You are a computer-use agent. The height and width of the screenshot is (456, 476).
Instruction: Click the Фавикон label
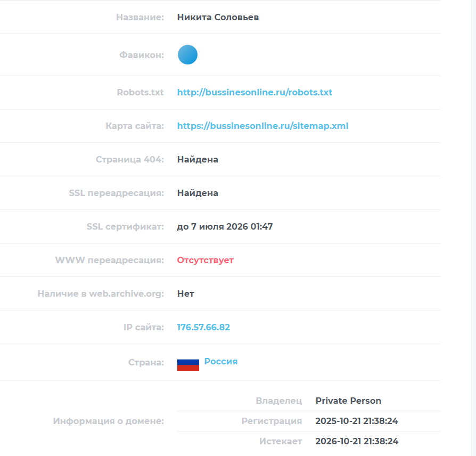pos(141,55)
